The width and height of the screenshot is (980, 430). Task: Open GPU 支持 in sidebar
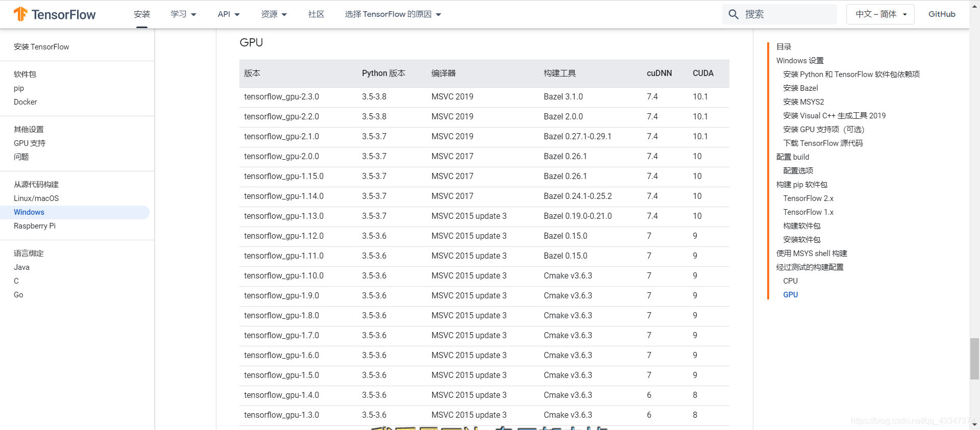(x=30, y=143)
